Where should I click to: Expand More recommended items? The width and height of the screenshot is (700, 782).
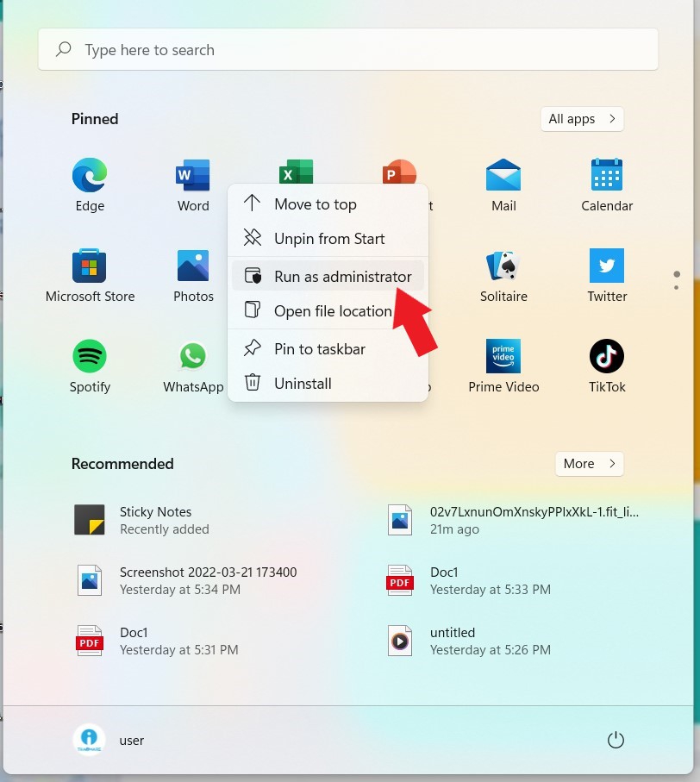click(590, 463)
